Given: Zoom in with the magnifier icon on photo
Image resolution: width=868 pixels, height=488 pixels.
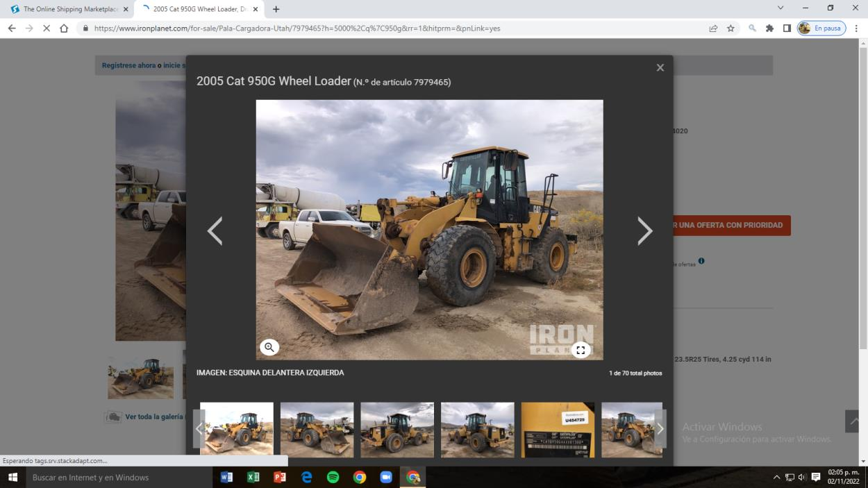Looking at the screenshot, I should click(x=269, y=347).
